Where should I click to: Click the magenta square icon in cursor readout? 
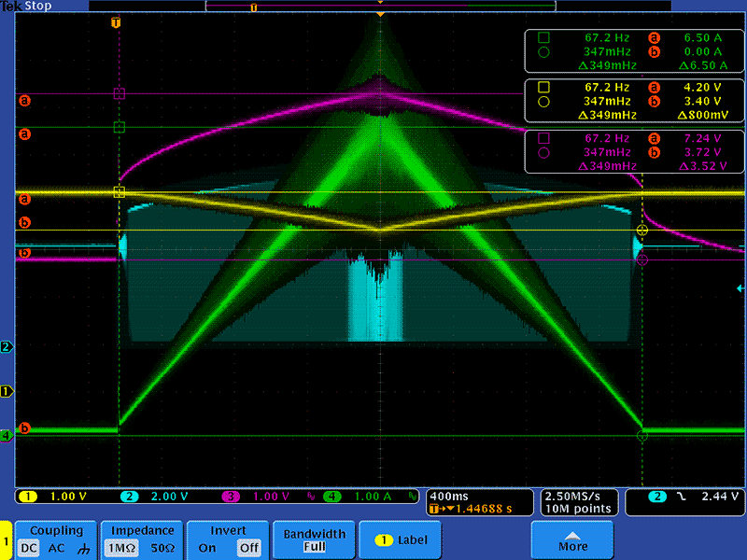543,138
